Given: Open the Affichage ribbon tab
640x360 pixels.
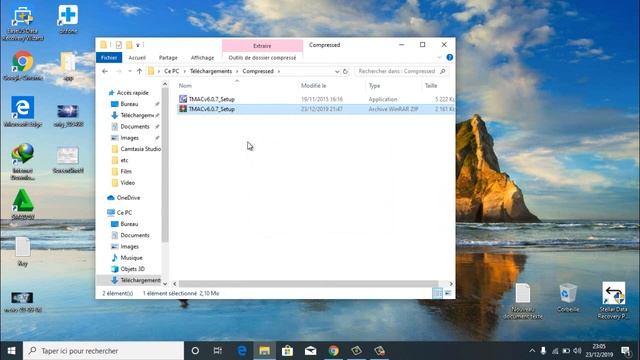Looking at the screenshot, I should point(202,58).
